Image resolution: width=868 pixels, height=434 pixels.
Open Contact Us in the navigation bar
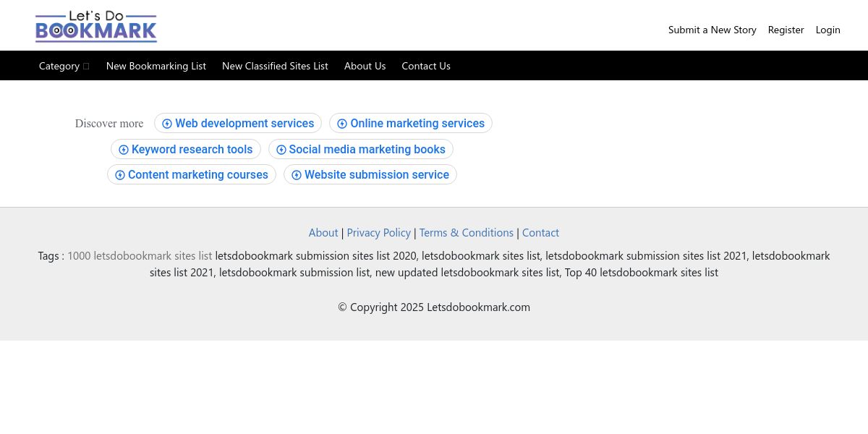tap(426, 66)
